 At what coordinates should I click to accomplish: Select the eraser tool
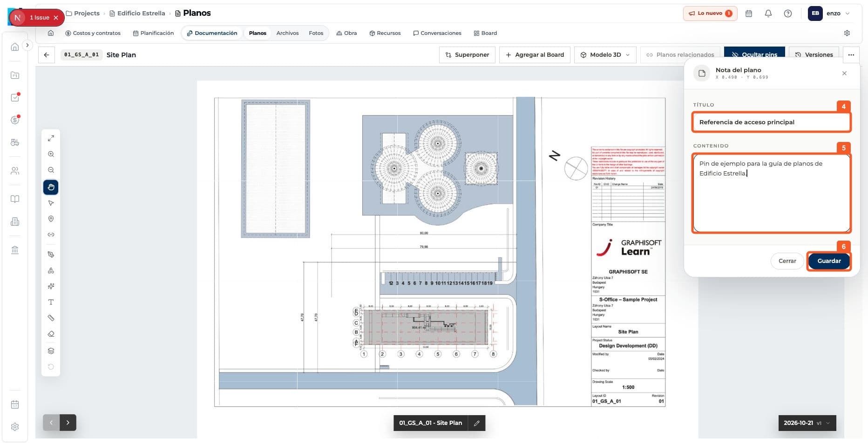(x=51, y=334)
